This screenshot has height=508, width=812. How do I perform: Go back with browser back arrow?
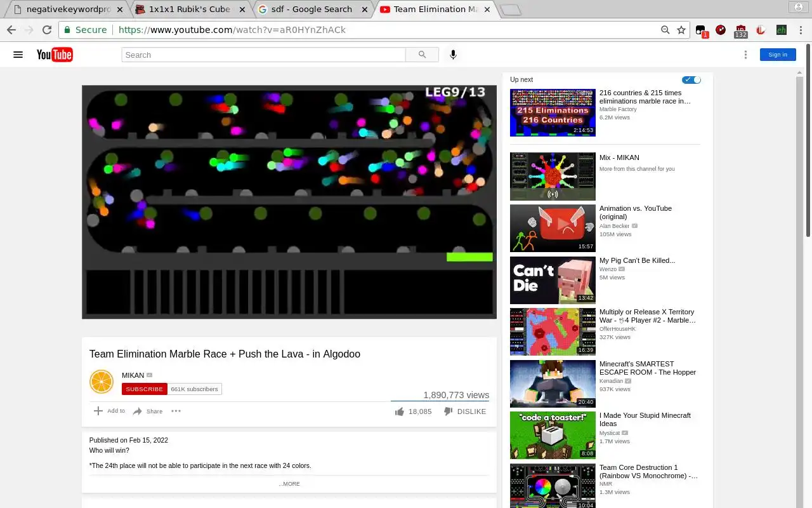[x=11, y=30]
